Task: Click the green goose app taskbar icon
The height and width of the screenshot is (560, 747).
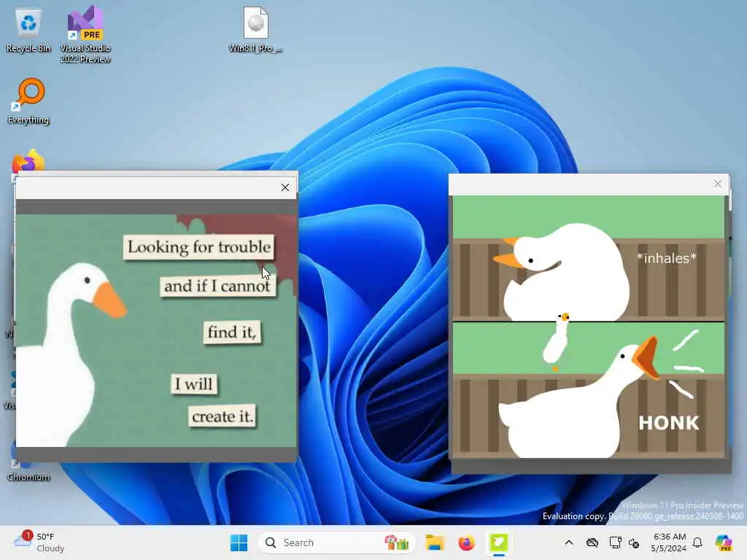Action: pyautogui.click(x=498, y=542)
